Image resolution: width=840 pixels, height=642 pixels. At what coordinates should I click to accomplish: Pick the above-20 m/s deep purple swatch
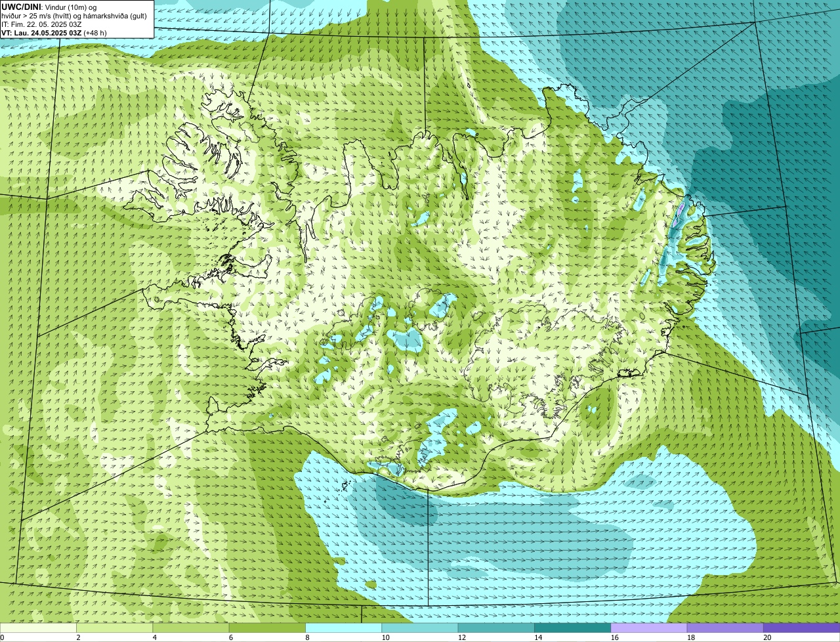(x=802, y=628)
